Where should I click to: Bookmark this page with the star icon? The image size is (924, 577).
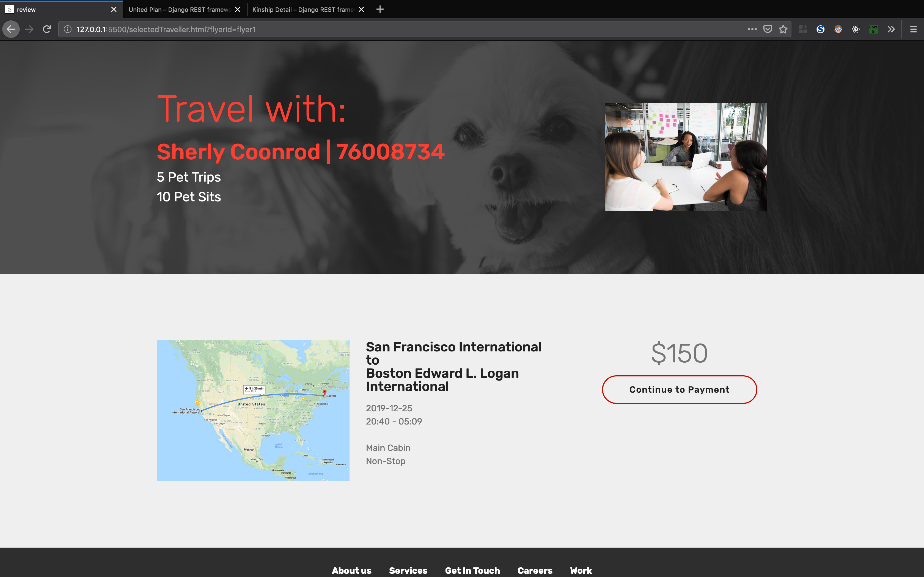(x=783, y=29)
